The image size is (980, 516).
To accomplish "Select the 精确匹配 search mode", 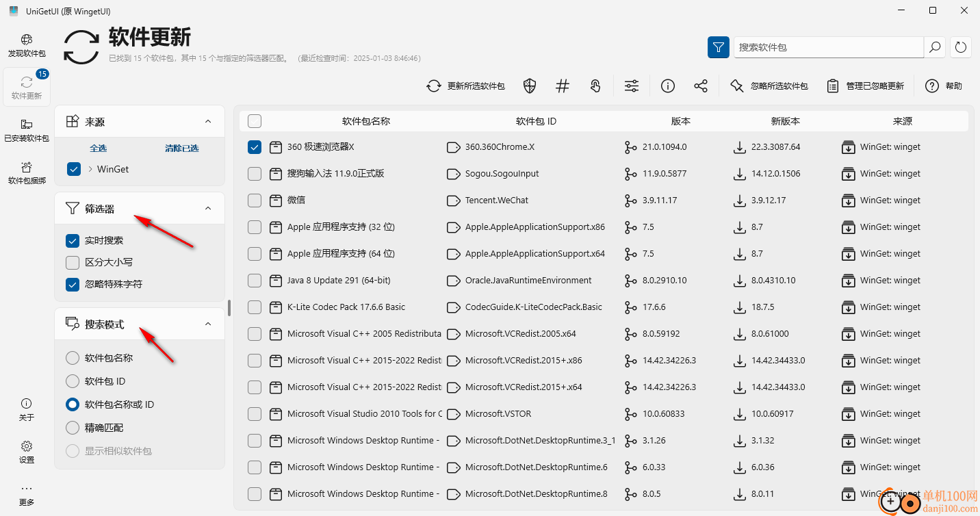I will pyautogui.click(x=73, y=428).
